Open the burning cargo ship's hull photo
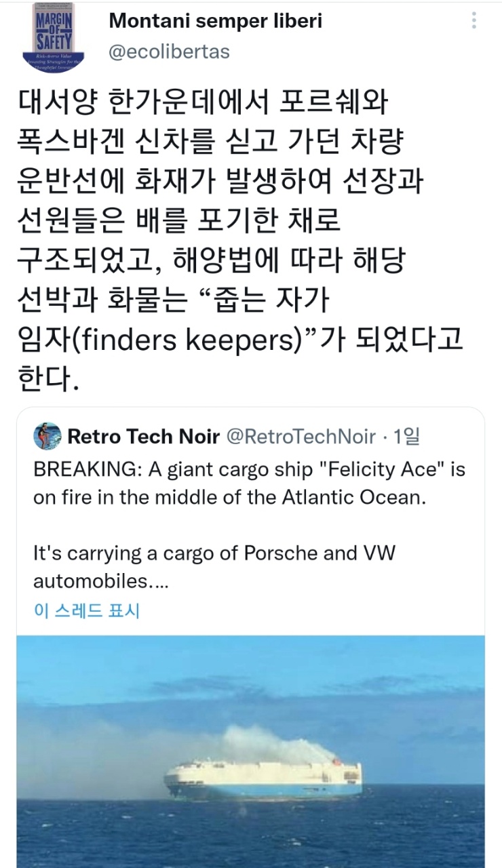The image size is (502, 868). pyautogui.click(x=263, y=779)
